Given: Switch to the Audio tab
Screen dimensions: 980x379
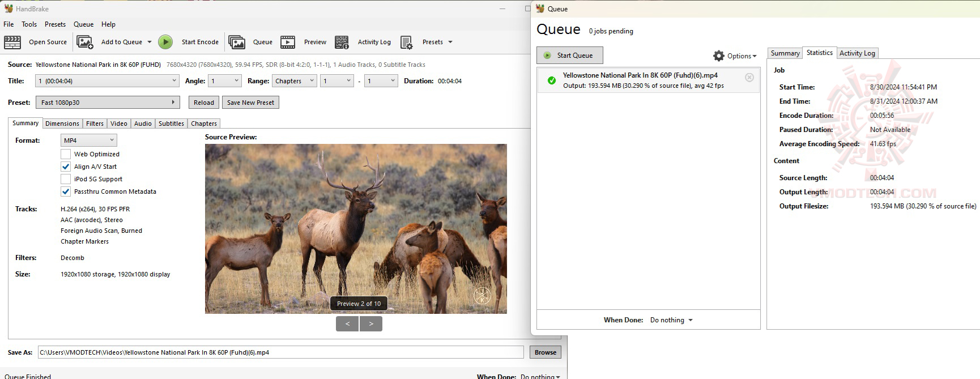Looking at the screenshot, I should (143, 124).
